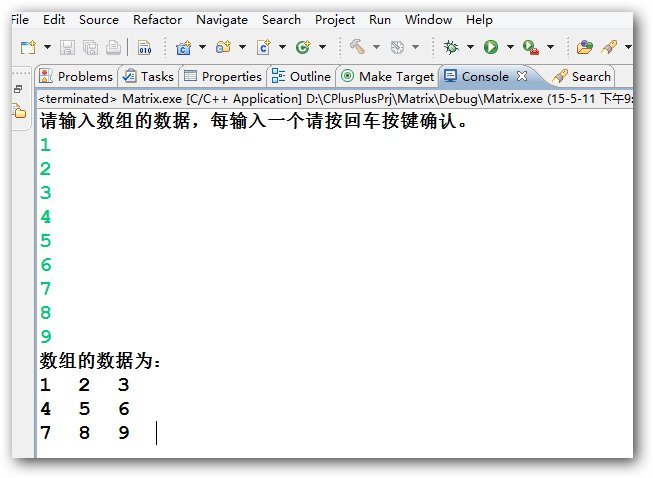Click the Save disk icon

(x=67, y=47)
